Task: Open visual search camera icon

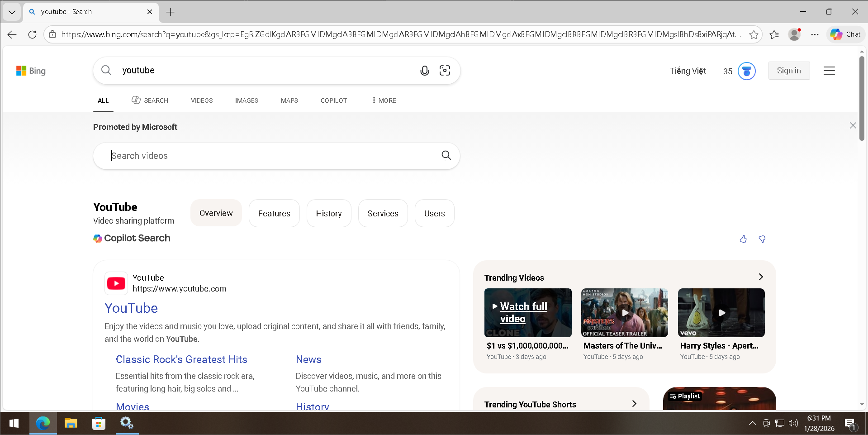Action: 445,71
